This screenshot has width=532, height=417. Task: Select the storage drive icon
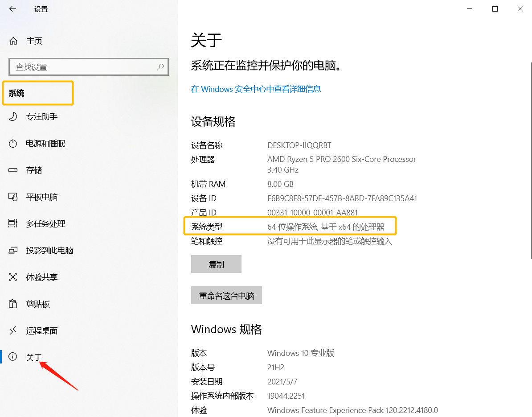pyautogui.click(x=13, y=170)
